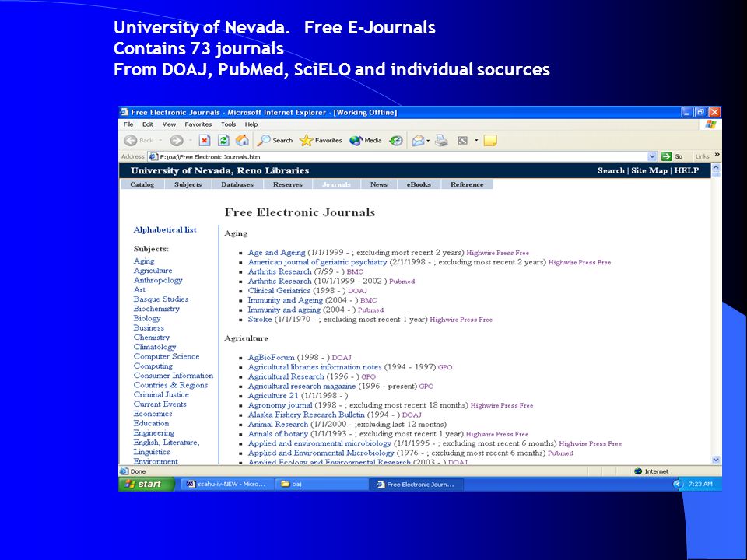Open the Search pane from the toolbar magnifier

(275, 141)
